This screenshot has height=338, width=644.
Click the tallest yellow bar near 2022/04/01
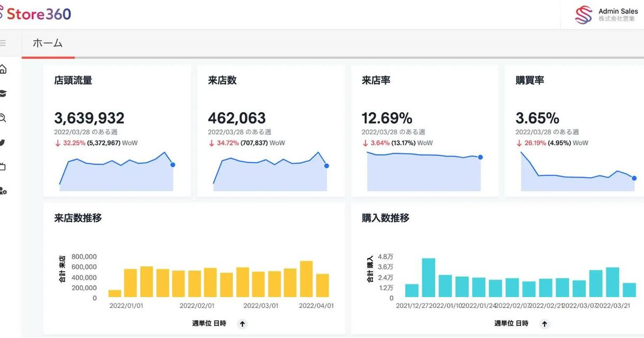pyautogui.click(x=307, y=279)
